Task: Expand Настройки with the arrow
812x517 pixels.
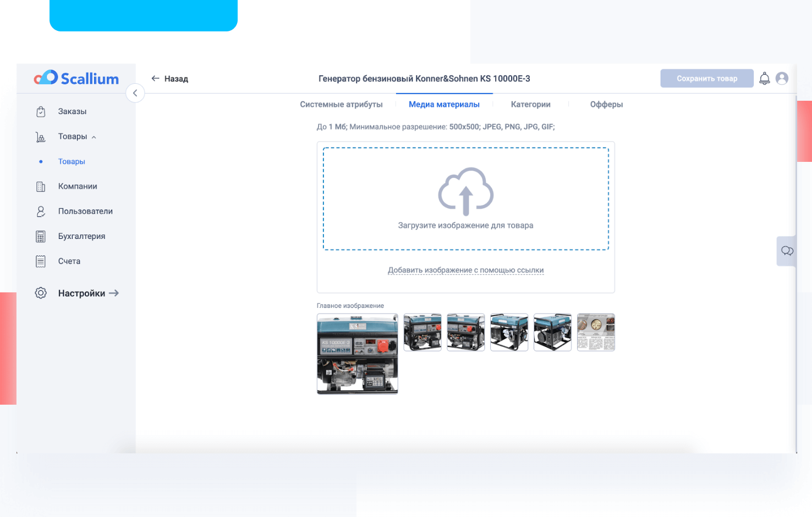Action: (114, 293)
